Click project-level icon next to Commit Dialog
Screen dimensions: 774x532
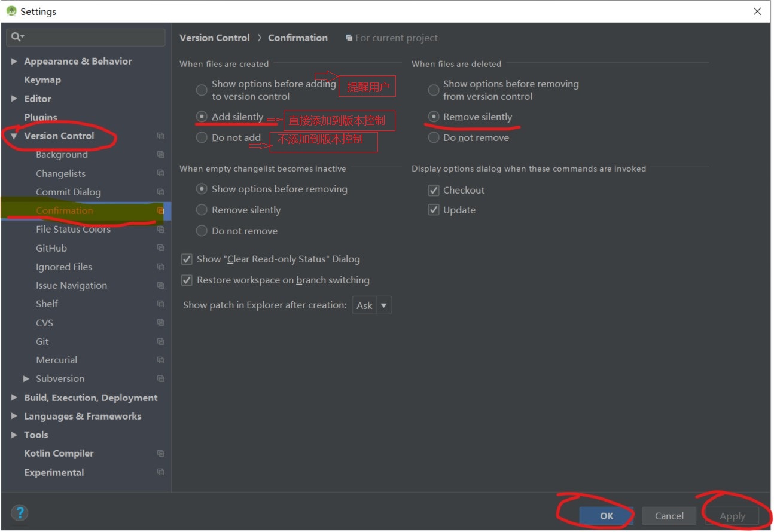[x=160, y=192]
